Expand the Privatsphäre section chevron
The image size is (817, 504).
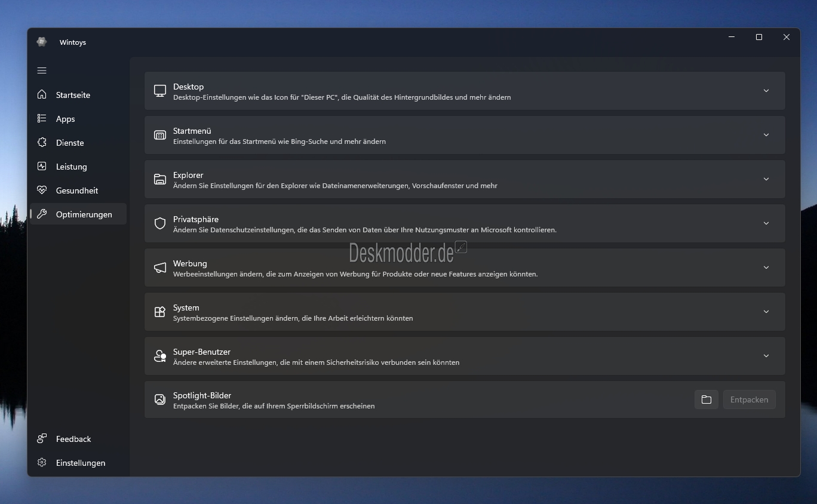(x=766, y=223)
